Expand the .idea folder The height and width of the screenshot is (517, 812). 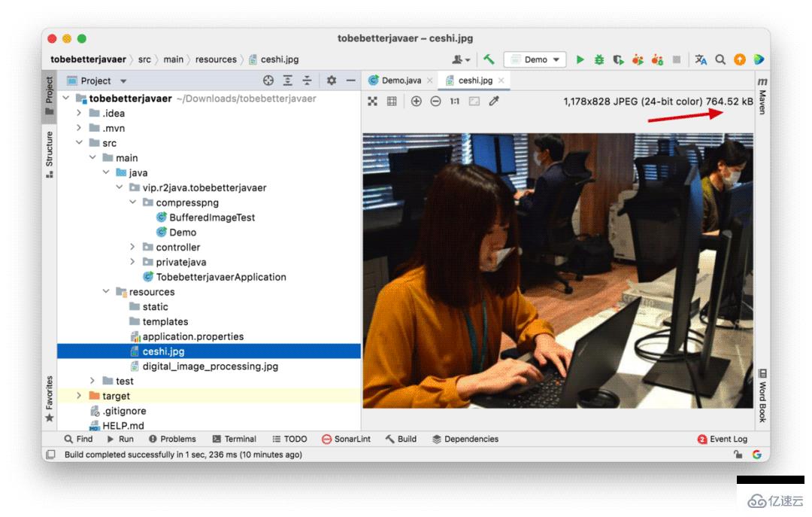pos(79,113)
